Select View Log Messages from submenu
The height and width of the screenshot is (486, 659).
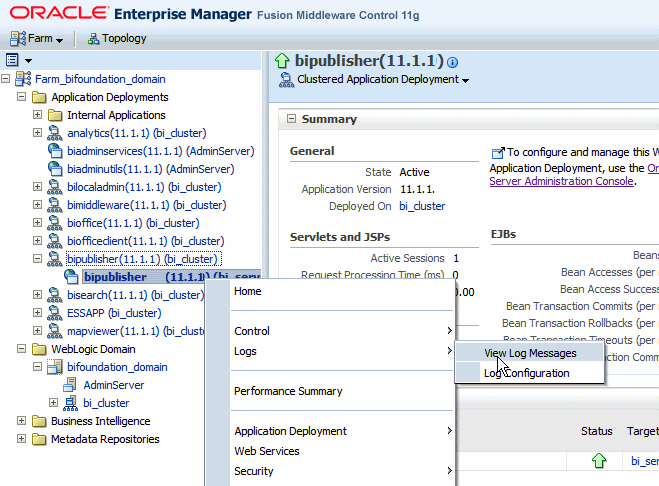pos(530,353)
